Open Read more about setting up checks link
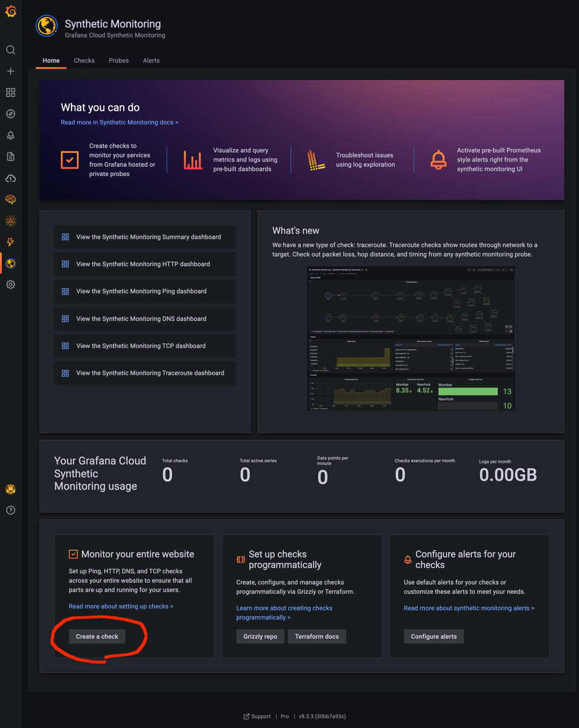 coord(121,606)
